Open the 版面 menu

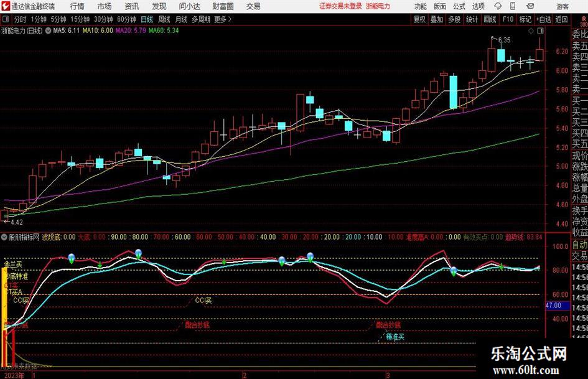tap(439, 6)
